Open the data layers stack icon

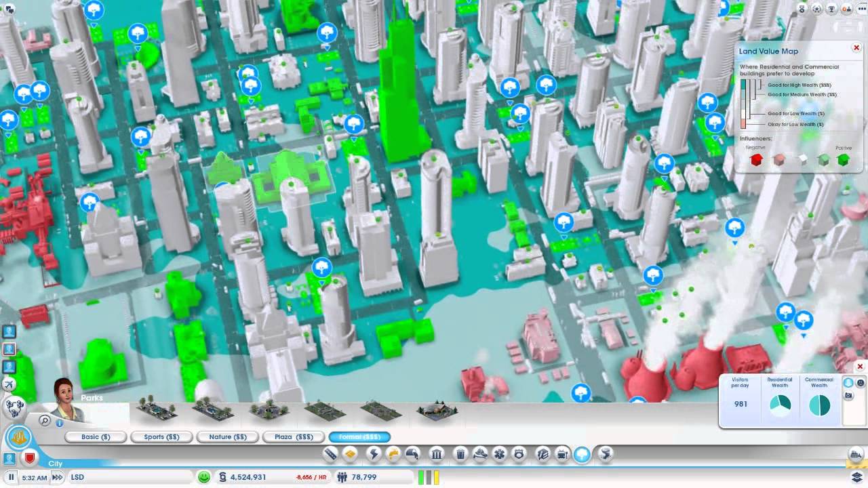click(x=857, y=477)
